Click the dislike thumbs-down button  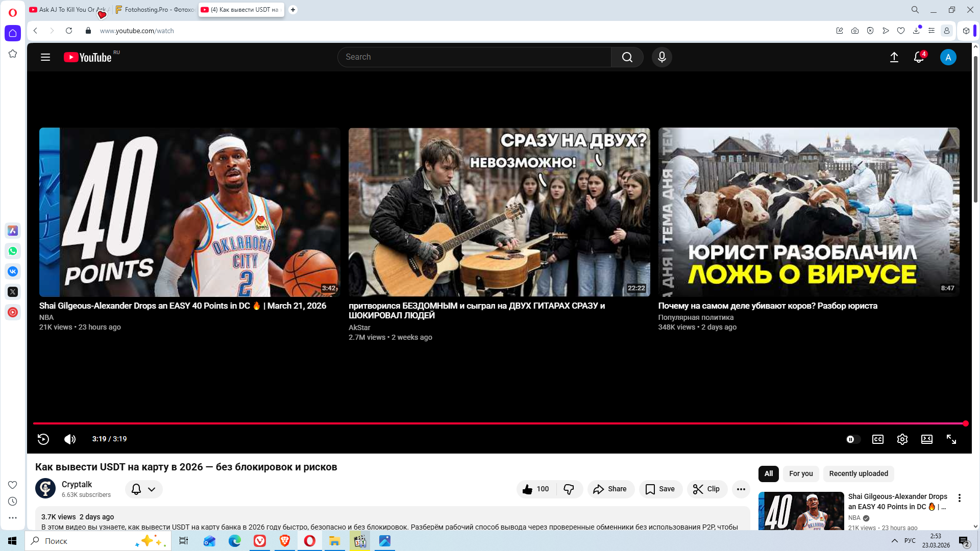click(x=569, y=489)
